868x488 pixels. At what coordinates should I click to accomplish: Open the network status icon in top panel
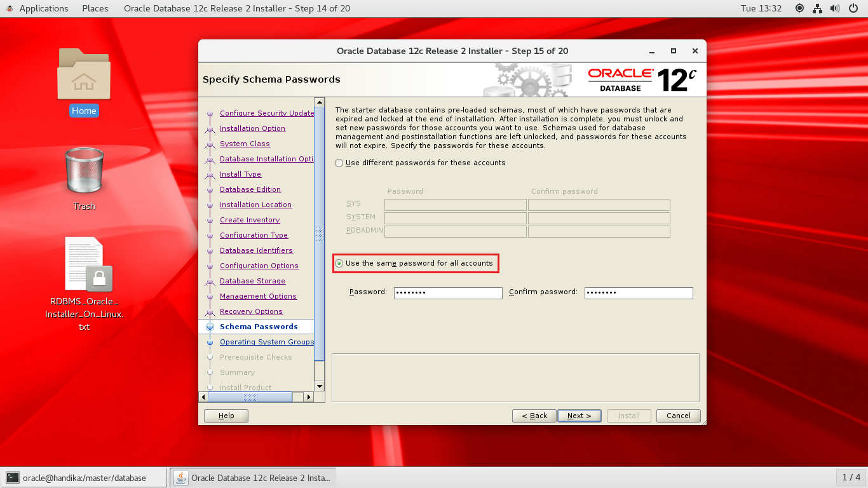[817, 8]
